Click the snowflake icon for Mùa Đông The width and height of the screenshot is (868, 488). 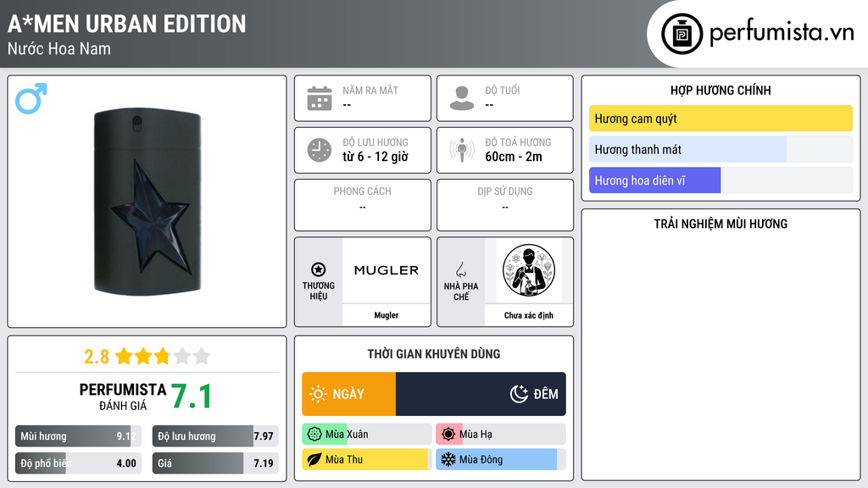coord(448,459)
